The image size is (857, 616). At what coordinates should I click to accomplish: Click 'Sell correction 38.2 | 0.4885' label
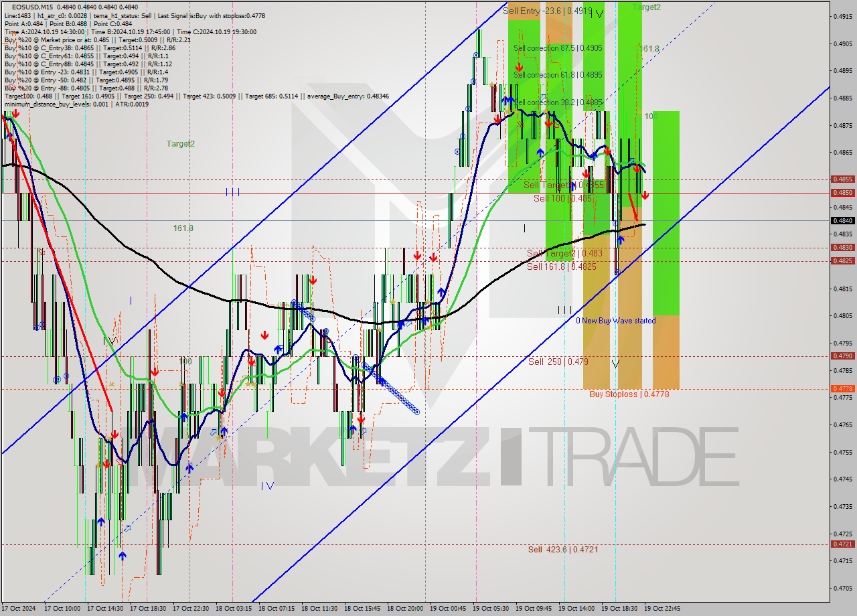(x=558, y=102)
